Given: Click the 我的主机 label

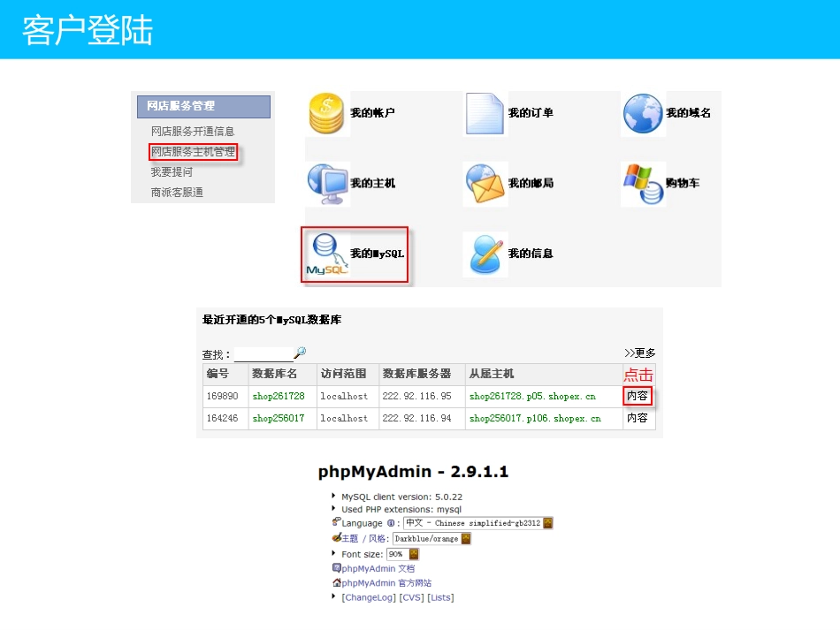Looking at the screenshot, I should (372, 183).
